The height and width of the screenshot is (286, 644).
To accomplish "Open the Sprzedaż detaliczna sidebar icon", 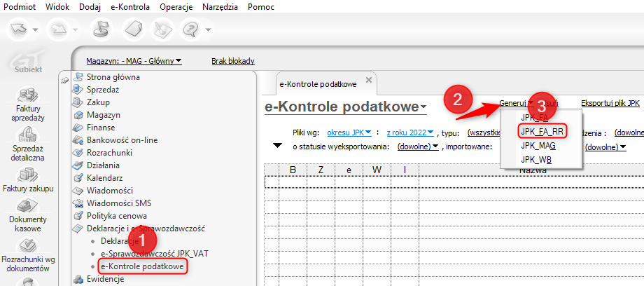I will point(27,134).
